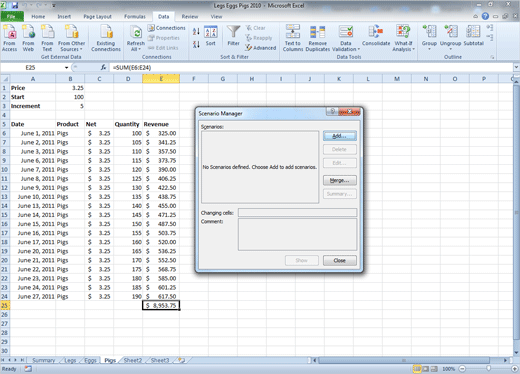Run Remove Duplicates
Image resolution: width=520 pixels, height=374 pixels.
(x=317, y=38)
